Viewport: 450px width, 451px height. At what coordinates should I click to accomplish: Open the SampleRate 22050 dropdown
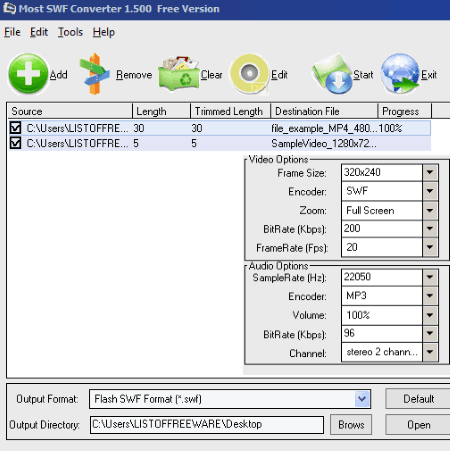click(x=430, y=277)
